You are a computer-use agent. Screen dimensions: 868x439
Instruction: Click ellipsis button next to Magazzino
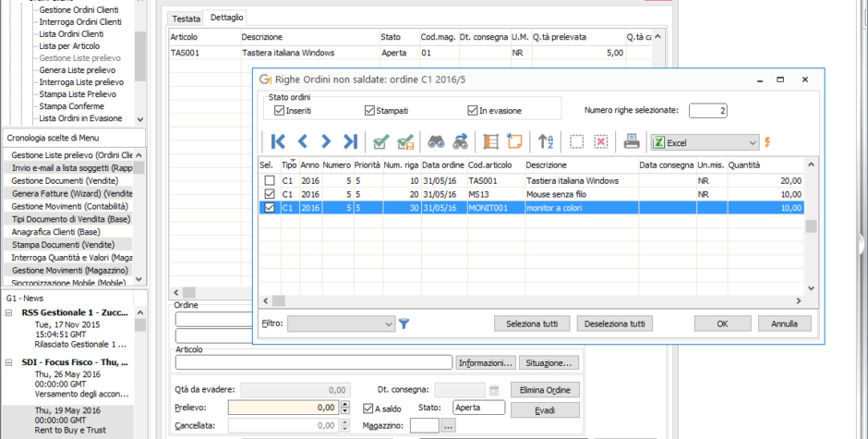(449, 426)
